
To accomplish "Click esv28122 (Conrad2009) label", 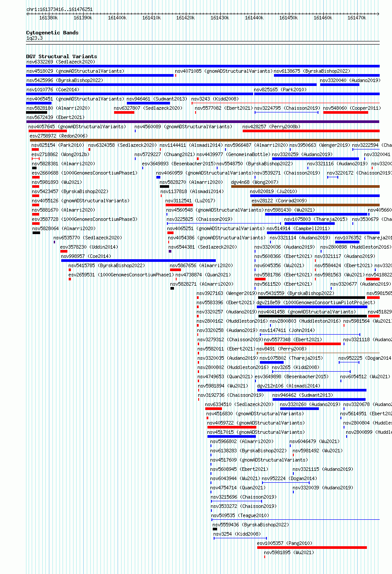I will [x=279, y=201].
